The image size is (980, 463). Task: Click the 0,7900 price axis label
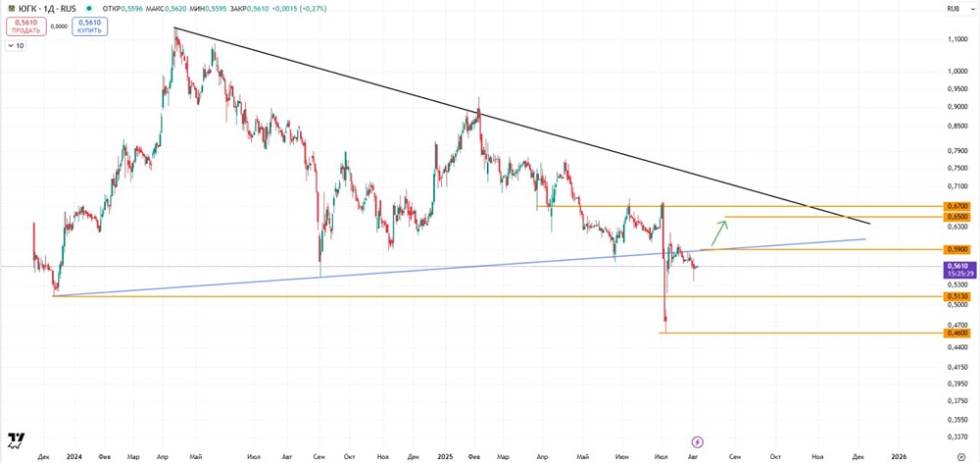click(x=956, y=150)
